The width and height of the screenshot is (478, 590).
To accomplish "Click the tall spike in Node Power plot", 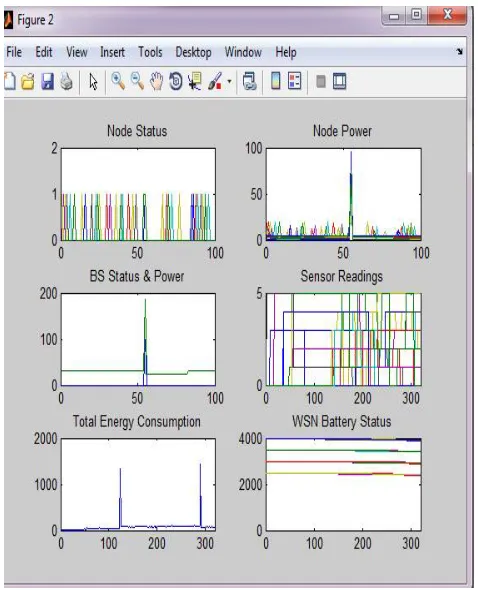I will (351, 195).
